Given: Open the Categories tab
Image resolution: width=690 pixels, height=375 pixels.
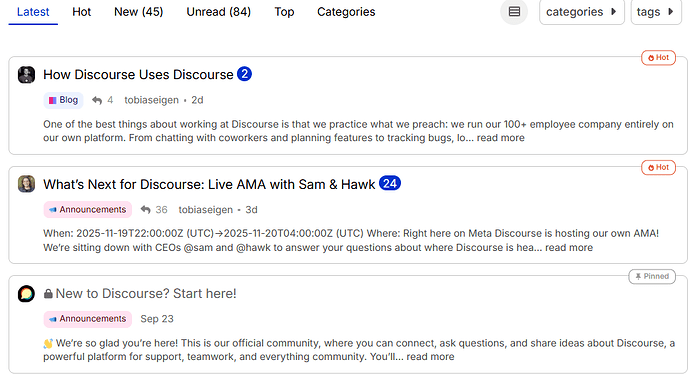Looking at the screenshot, I should [346, 12].
